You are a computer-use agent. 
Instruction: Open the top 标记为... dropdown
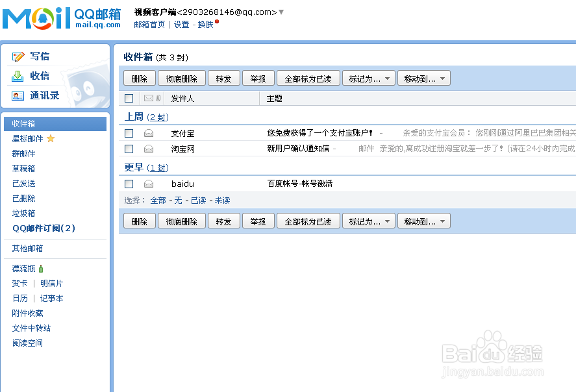pyautogui.click(x=368, y=78)
